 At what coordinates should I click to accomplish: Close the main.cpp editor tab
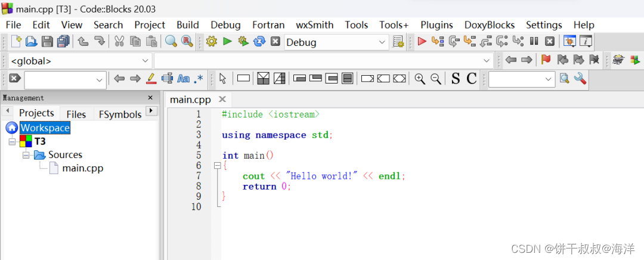pyautogui.click(x=222, y=100)
